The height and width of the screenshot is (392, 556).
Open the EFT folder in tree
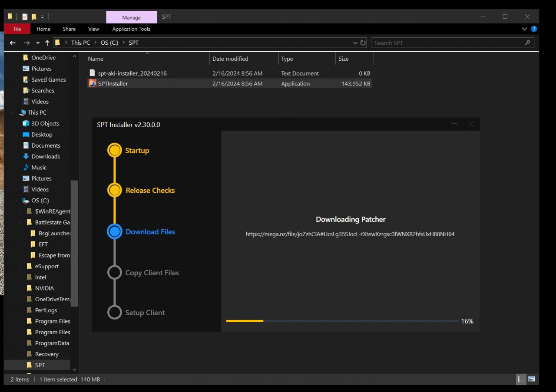point(43,244)
